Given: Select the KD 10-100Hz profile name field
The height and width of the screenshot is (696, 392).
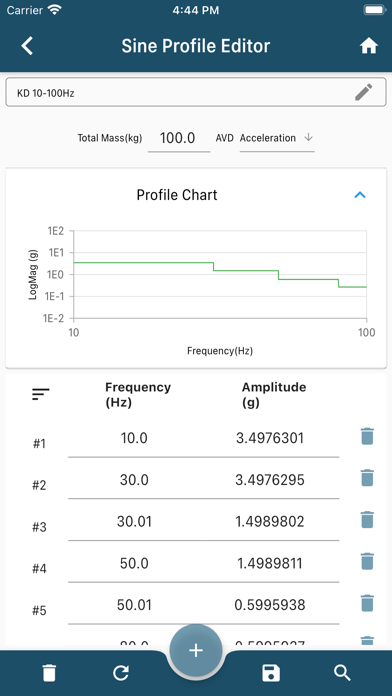Looking at the screenshot, I should (x=196, y=92).
